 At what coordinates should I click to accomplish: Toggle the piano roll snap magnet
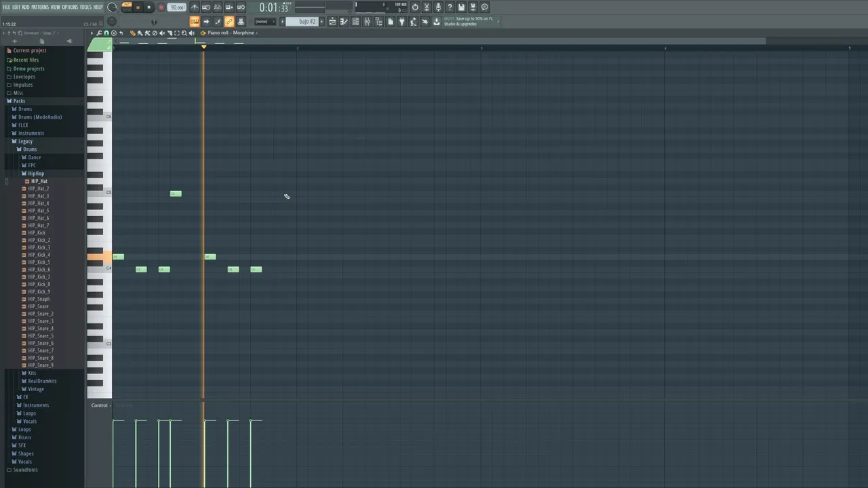[x=106, y=33]
